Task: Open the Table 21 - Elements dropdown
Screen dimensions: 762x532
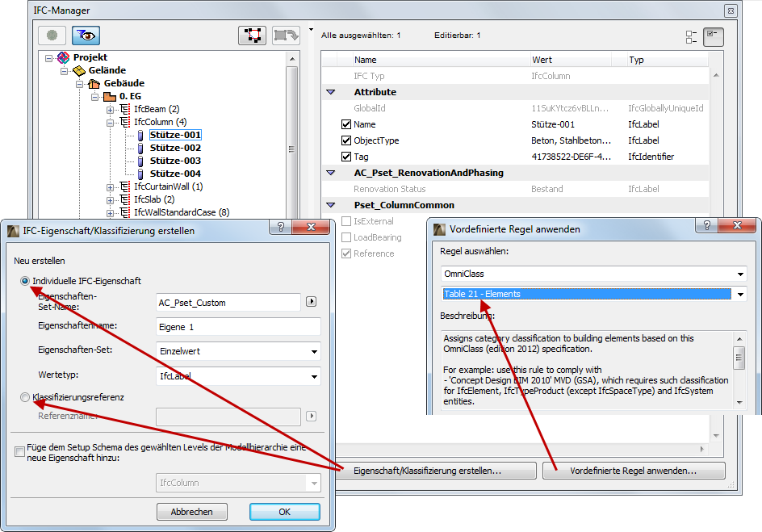Action: pos(593,294)
